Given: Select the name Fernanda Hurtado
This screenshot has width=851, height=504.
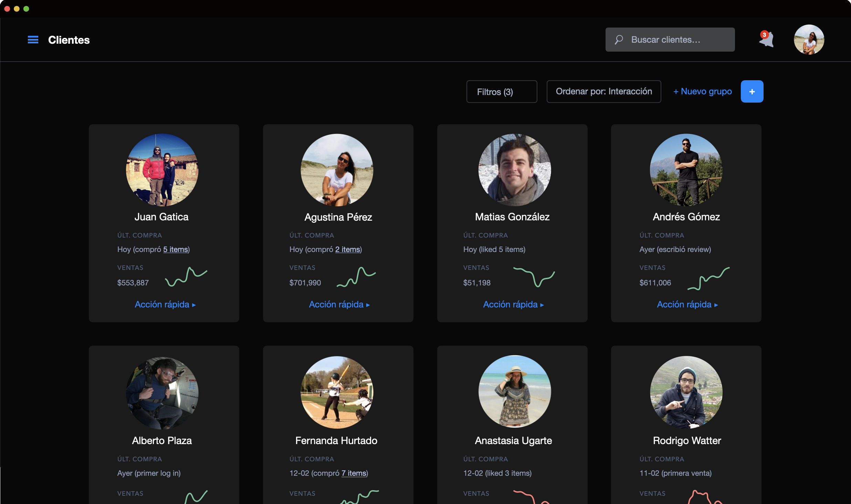Looking at the screenshot, I should 336,441.
